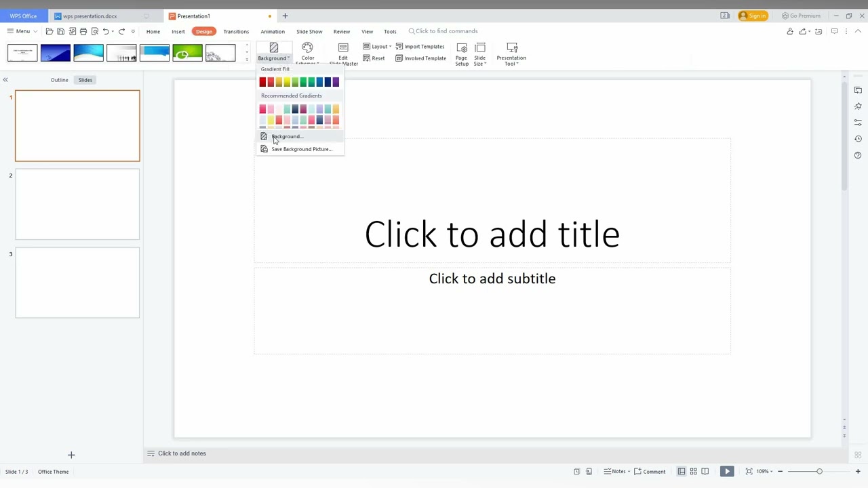Select slide 3 thumbnail
Screen dimensions: 868x488
[77, 283]
